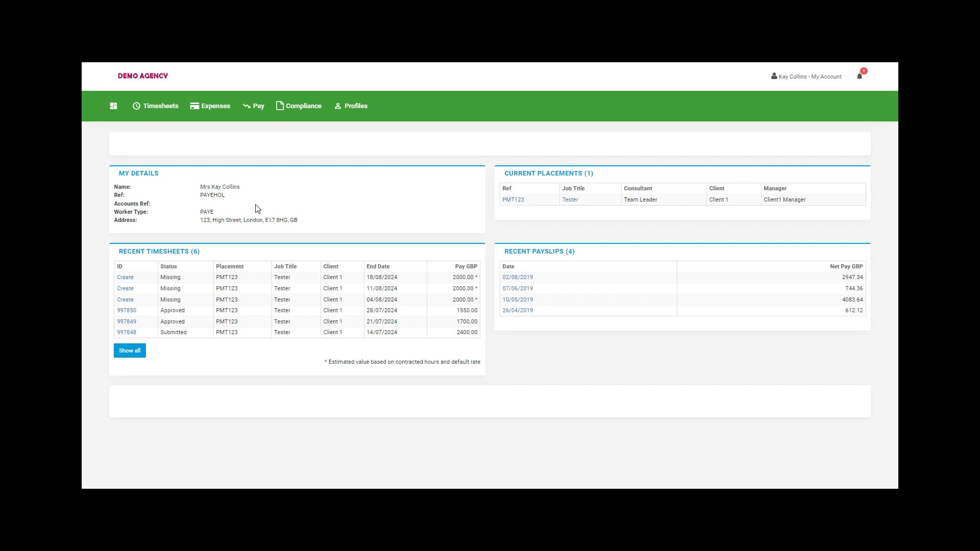Open the dashboard grid icon
Screen dimensions: 980x551
[x=113, y=106]
